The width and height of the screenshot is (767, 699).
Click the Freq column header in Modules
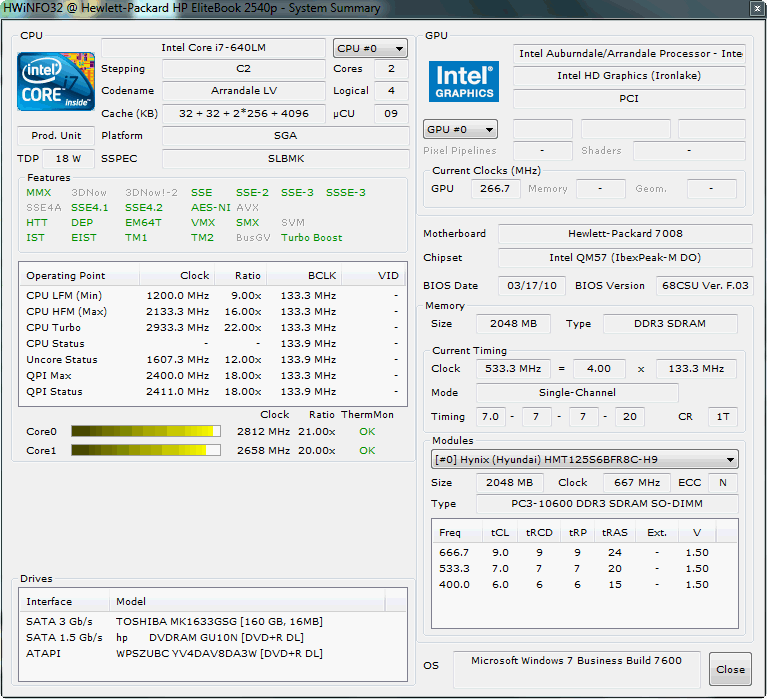pyautogui.click(x=458, y=532)
